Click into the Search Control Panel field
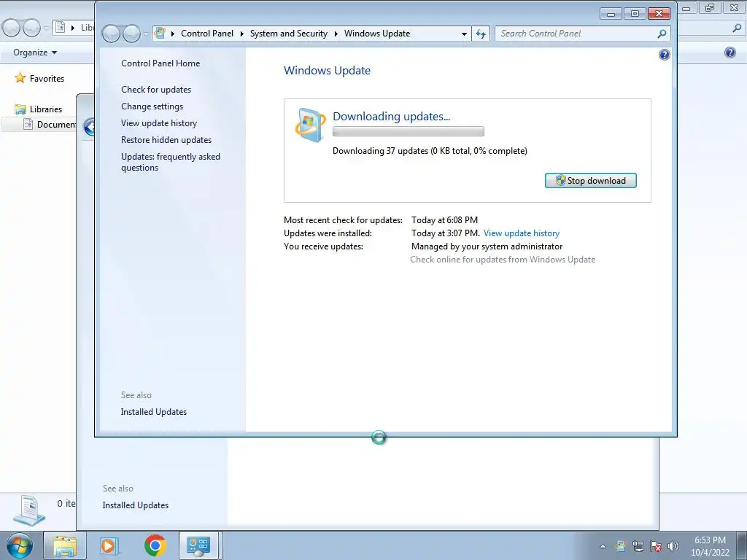 pos(576,34)
